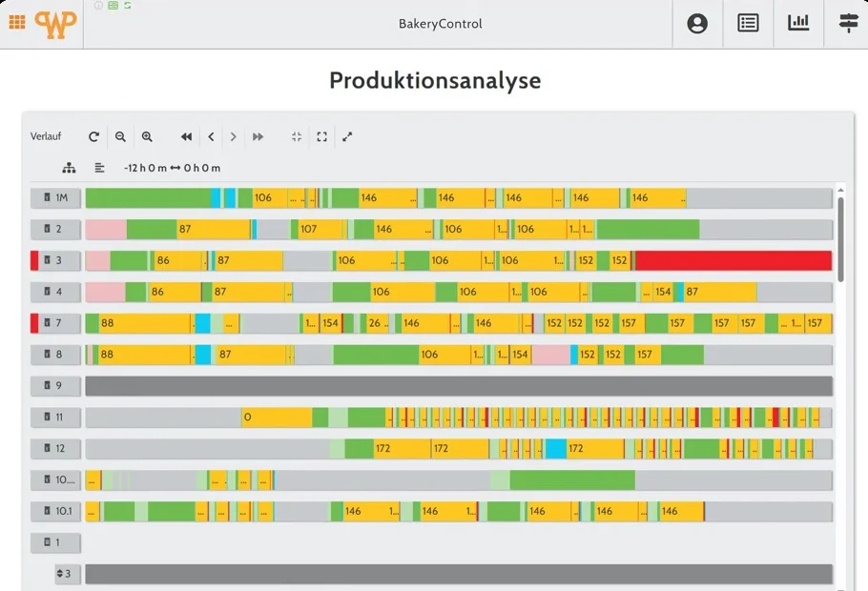Select oven row 1M label
Screen dimensions: 868x591
pyautogui.click(x=55, y=197)
